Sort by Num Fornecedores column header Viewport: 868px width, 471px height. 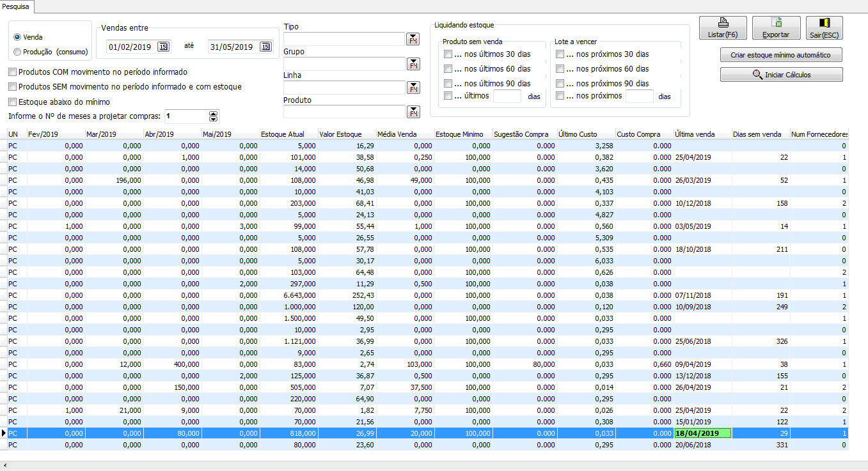click(x=819, y=134)
